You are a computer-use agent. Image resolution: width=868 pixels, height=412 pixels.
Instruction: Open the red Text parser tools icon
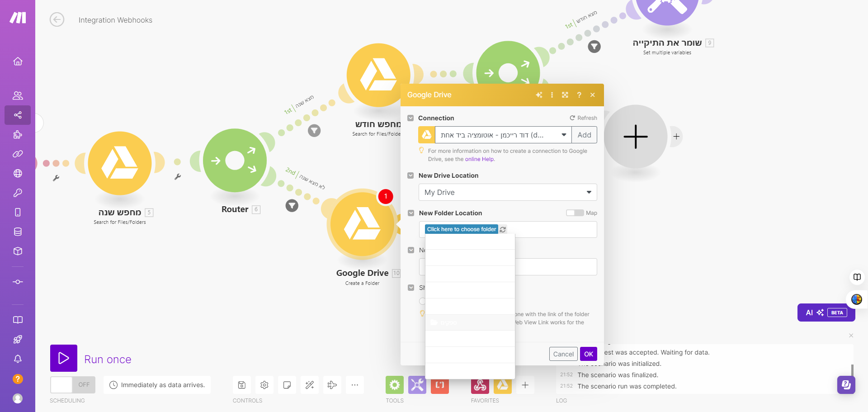tap(440, 386)
